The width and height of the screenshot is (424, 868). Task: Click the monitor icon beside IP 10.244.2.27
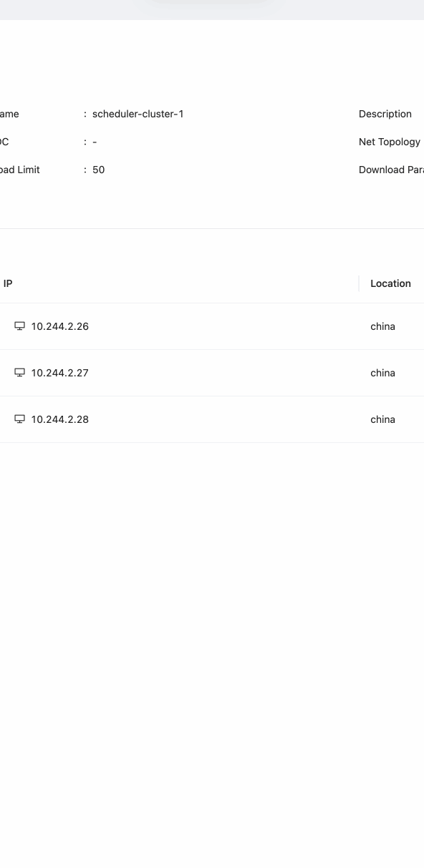(x=19, y=372)
